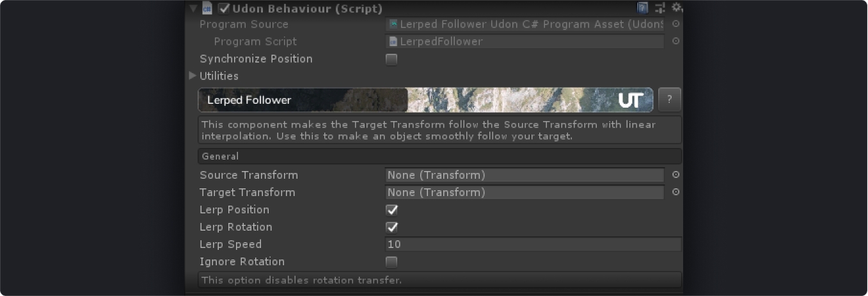Click the Target Transform object field
This screenshot has height=296, width=868.
525,192
